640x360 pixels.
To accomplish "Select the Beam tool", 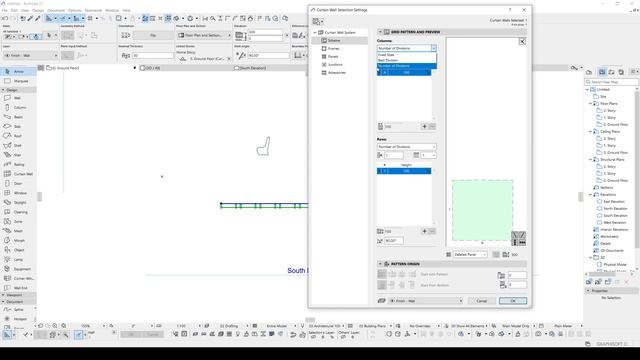I will pos(18,117).
